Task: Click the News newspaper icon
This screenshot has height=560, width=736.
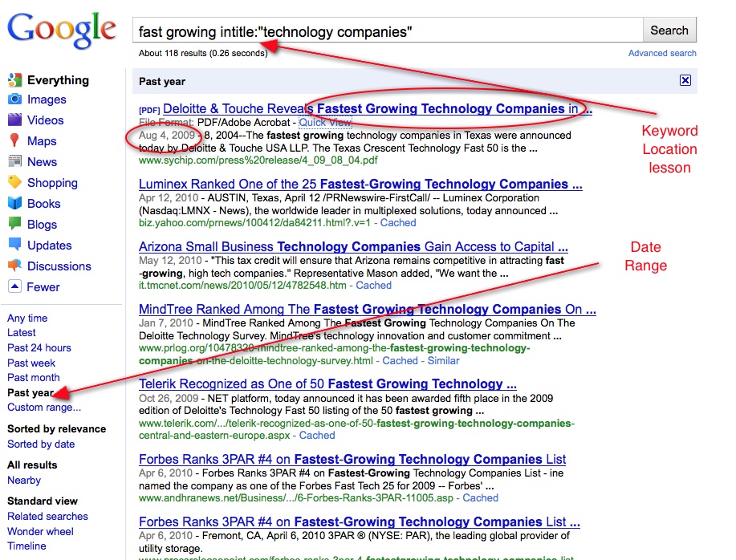Action: point(14,161)
